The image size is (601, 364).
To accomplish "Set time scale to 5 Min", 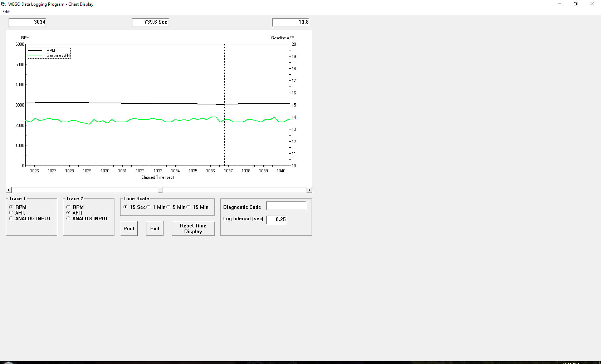I will [x=168, y=207].
